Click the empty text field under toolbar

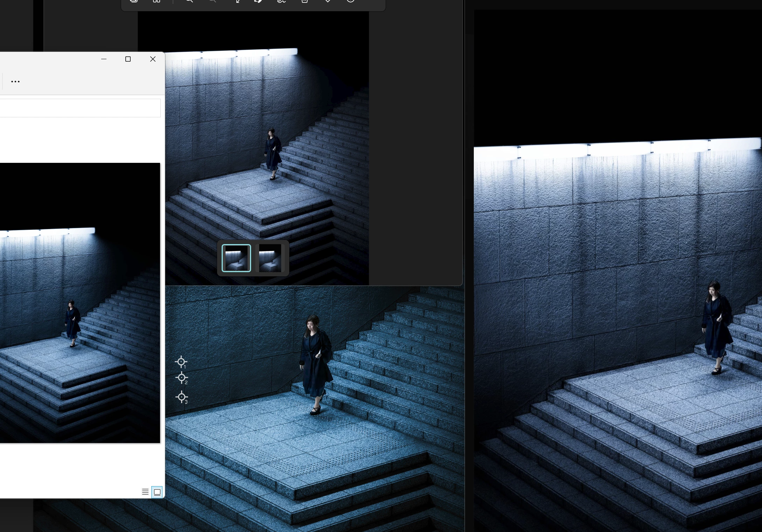(80, 108)
